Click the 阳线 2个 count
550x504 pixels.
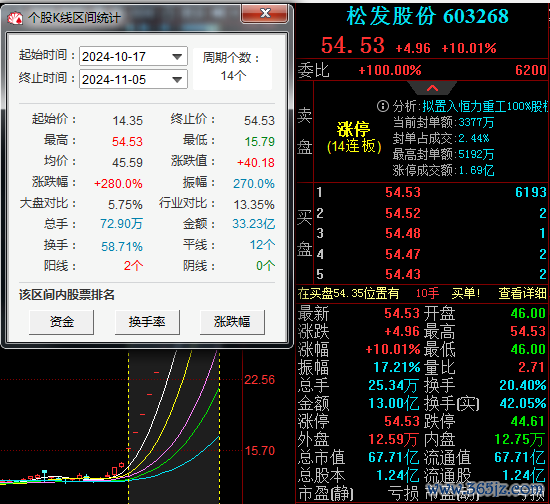click(133, 266)
